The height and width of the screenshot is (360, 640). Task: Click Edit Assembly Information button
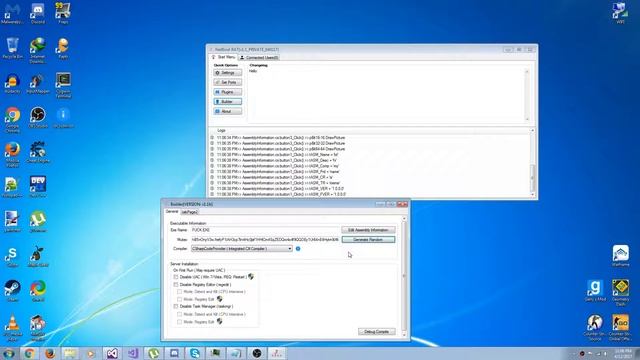click(368, 230)
